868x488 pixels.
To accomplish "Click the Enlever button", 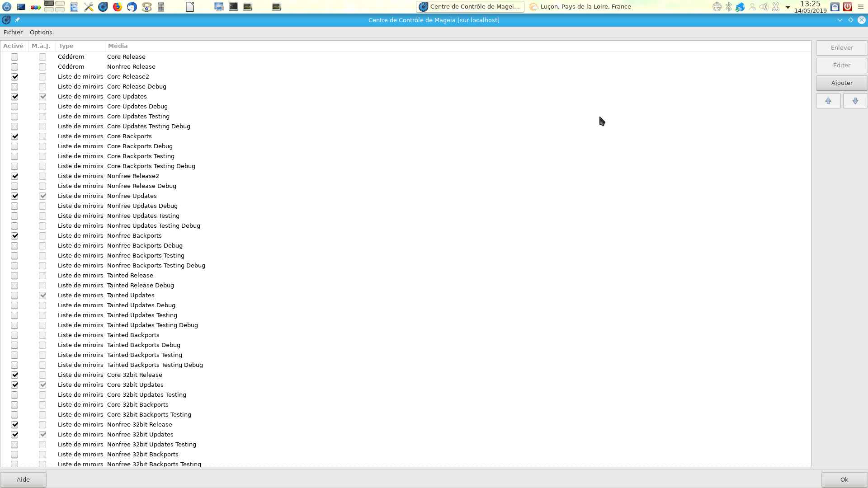I will click(x=842, y=48).
